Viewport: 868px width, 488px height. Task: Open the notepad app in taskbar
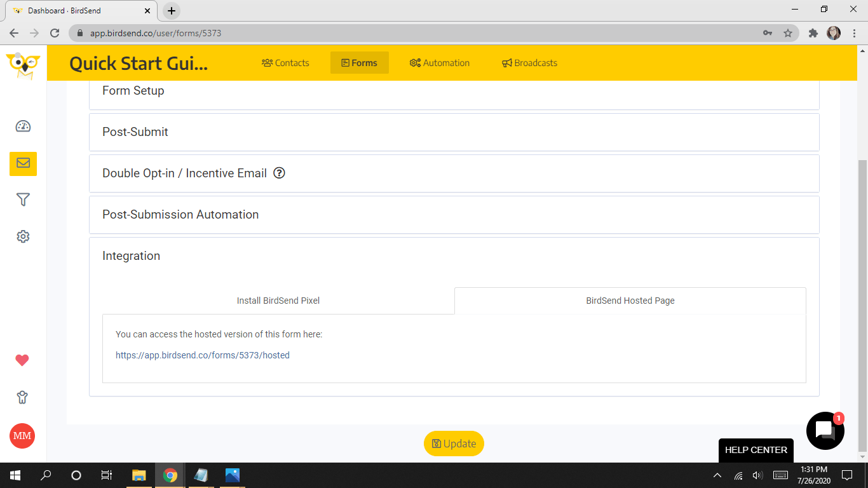coord(201,475)
